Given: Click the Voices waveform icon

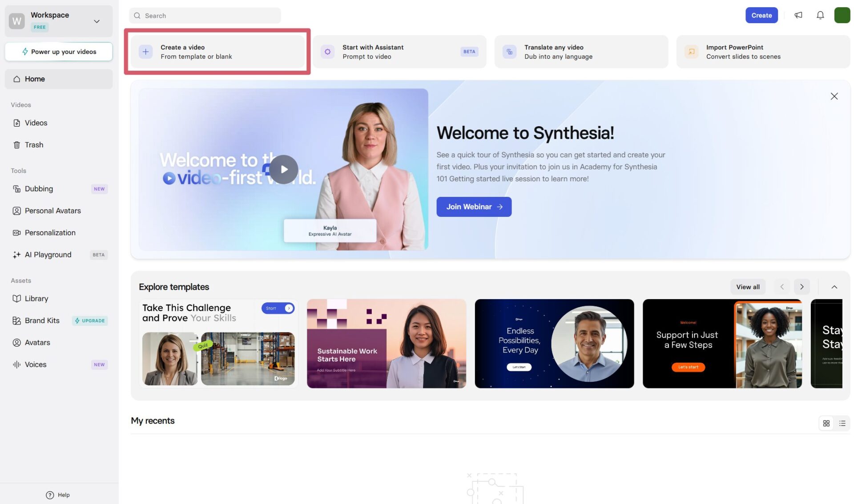Looking at the screenshot, I should [x=16, y=365].
